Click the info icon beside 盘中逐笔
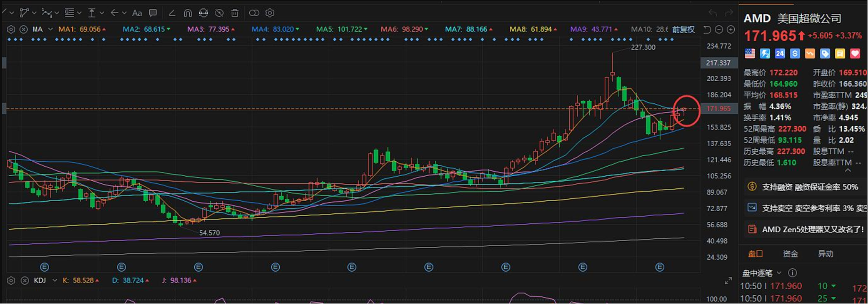868x304 pixels. 792,273
